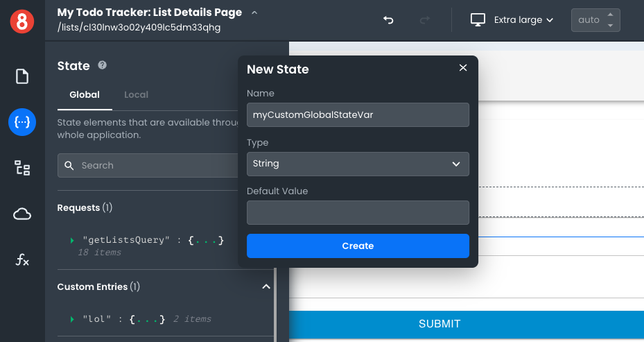Click the undo arrow icon
The width and height of the screenshot is (644, 342).
tap(388, 20)
